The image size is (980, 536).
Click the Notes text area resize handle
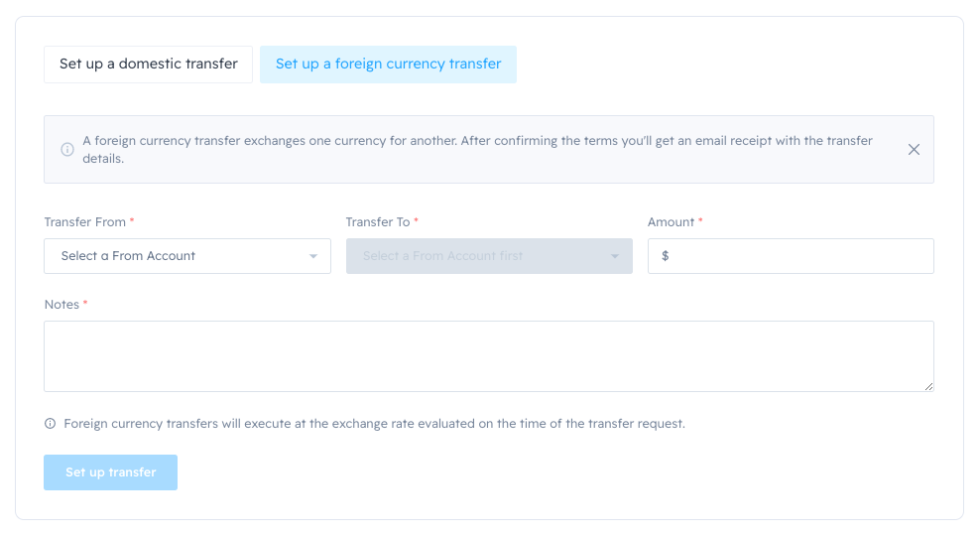(928, 386)
